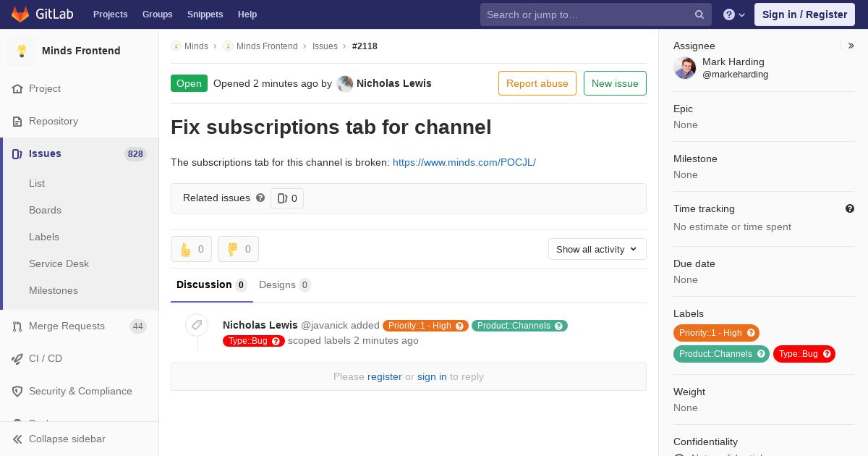The image size is (868, 456).
Task: Click the Repository file icon
Action: coord(17,121)
